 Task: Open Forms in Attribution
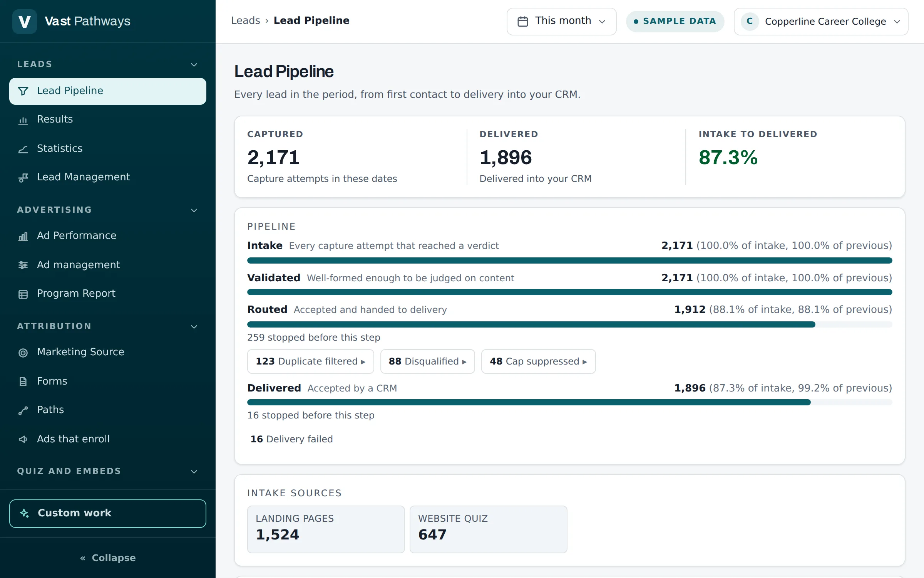coord(108,381)
